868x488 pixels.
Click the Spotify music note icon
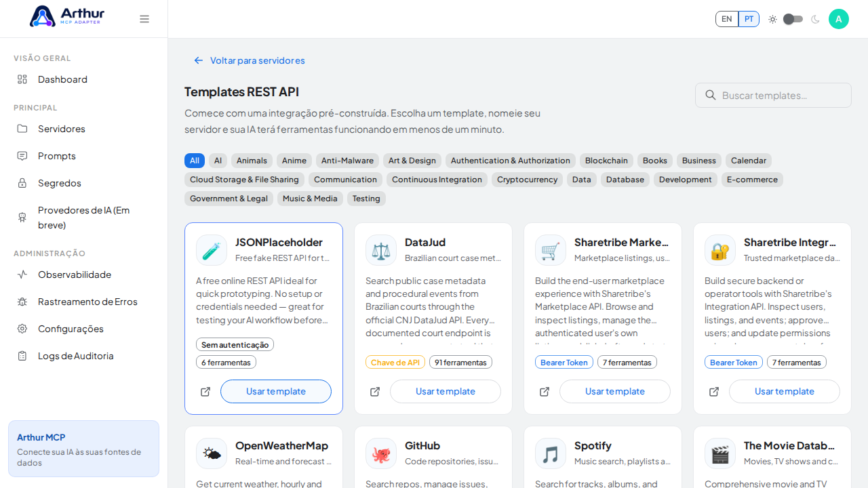point(551,453)
